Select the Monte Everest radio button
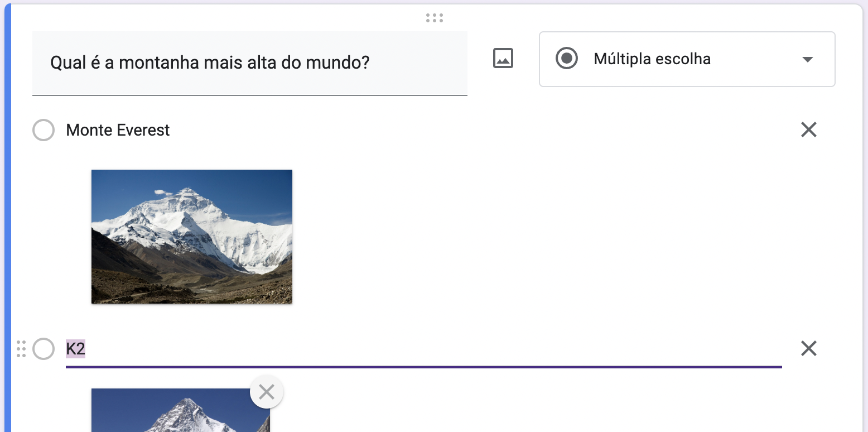The height and width of the screenshot is (432, 868). (x=44, y=130)
